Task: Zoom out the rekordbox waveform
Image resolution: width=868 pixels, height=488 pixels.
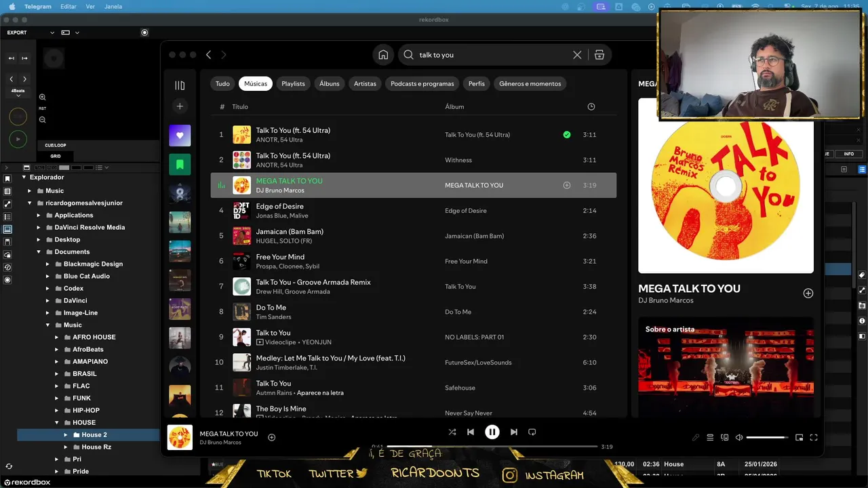Action: pyautogui.click(x=42, y=120)
